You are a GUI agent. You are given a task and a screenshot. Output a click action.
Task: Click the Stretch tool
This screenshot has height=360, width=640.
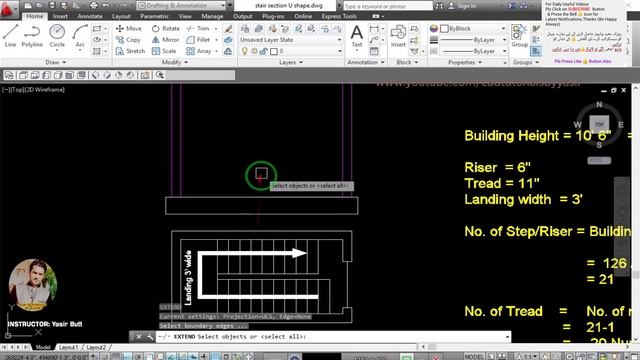coord(130,51)
